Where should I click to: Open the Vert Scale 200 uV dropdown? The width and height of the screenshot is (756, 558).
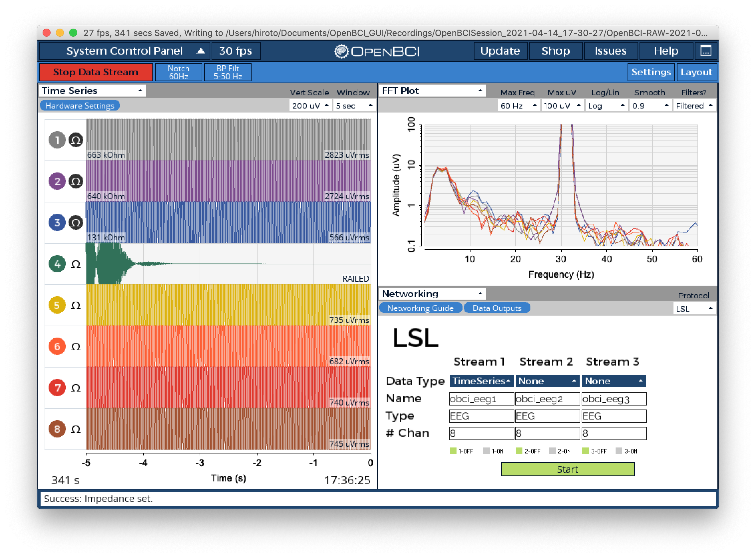[310, 106]
